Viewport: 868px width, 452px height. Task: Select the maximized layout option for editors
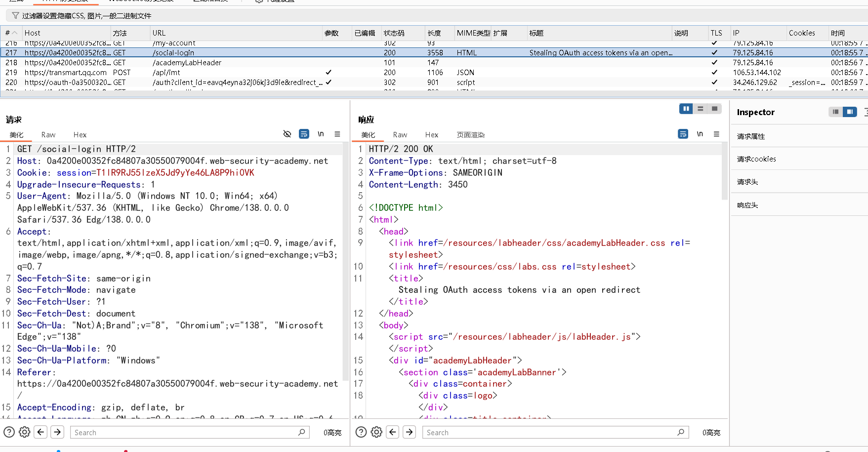tap(714, 108)
